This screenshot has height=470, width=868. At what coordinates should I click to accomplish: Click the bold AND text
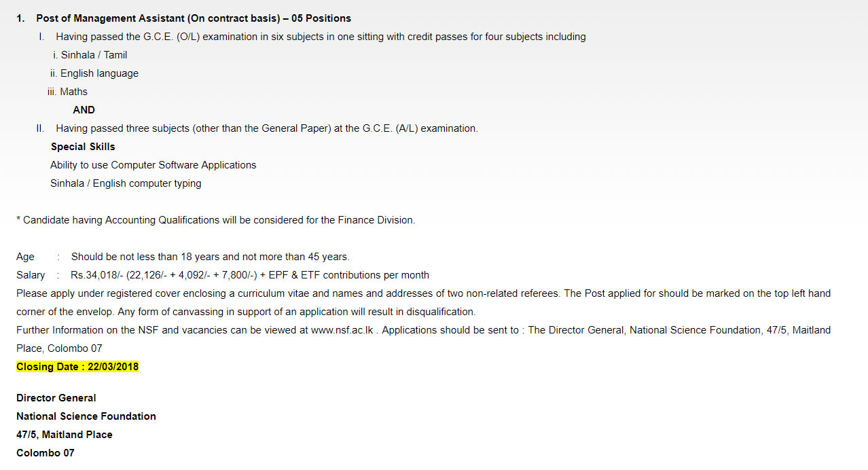tap(84, 110)
